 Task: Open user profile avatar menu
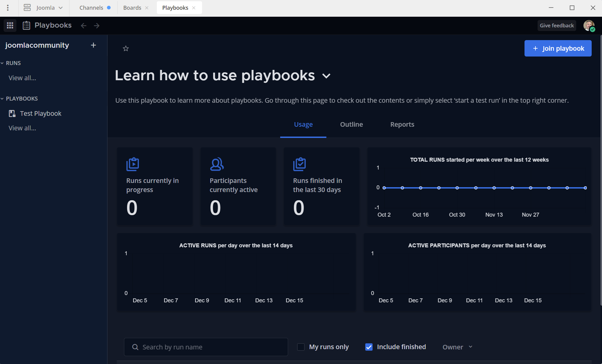[589, 26]
